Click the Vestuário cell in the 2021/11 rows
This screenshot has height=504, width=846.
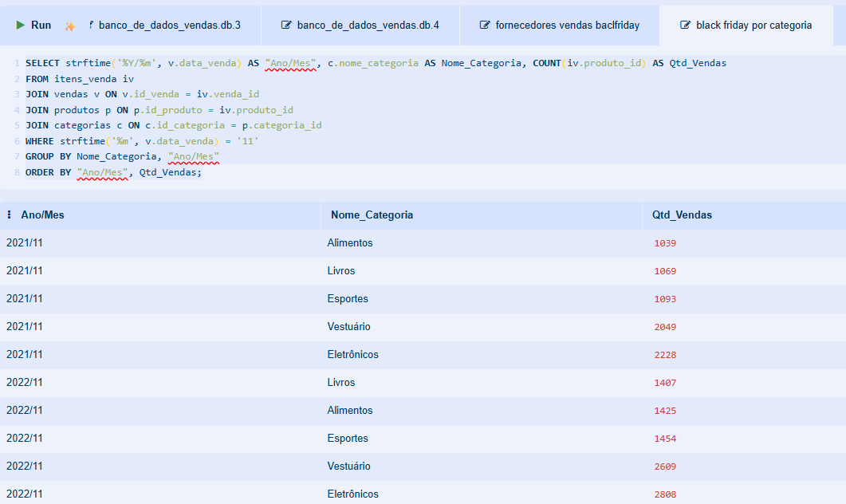click(x=348, y=326)
